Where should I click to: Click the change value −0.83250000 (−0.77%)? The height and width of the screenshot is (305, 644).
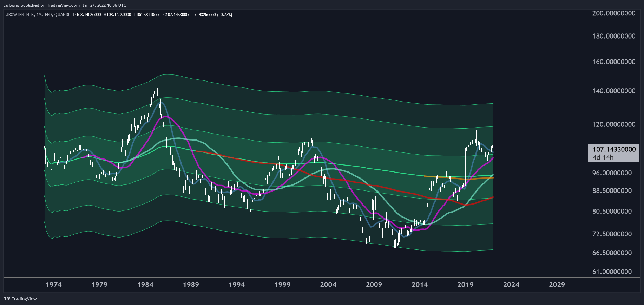(213, 15)
